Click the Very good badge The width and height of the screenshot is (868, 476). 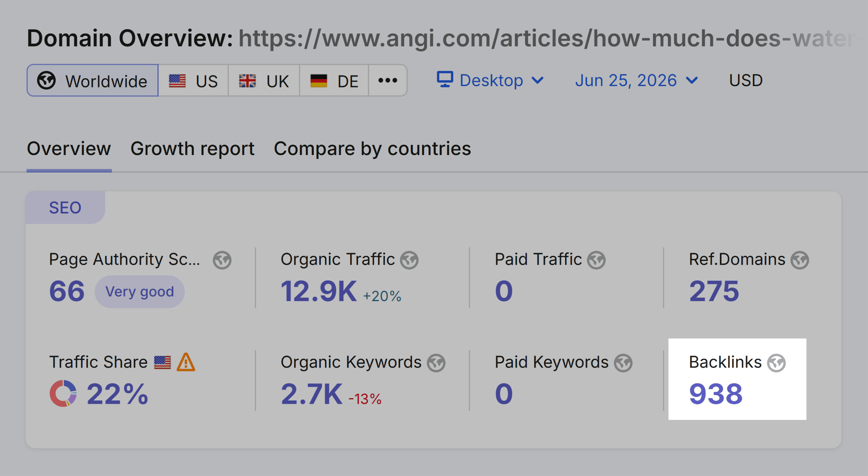click(140, 292)
